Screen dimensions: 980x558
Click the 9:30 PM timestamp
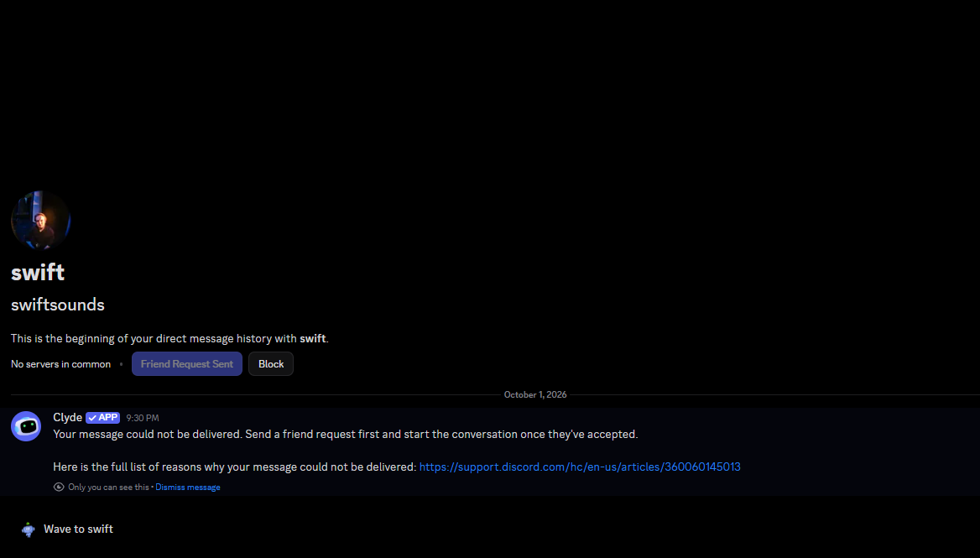pyautogui.click(x=143, y=418)
